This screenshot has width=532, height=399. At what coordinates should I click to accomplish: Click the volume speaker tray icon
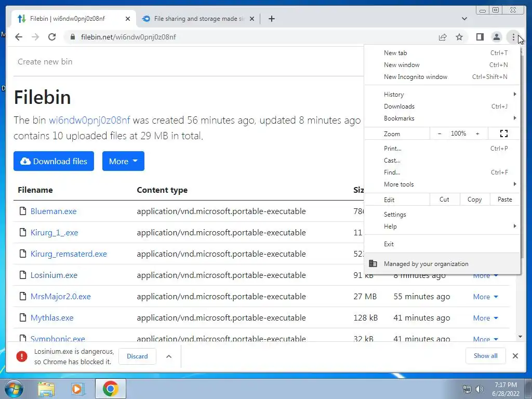[x=480, y=389]
